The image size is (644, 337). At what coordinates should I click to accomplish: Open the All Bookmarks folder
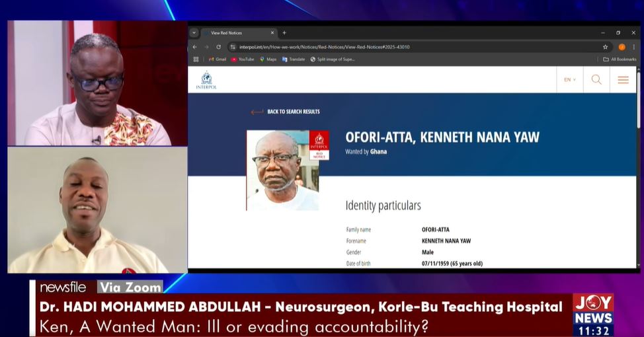tap(620, 59)
